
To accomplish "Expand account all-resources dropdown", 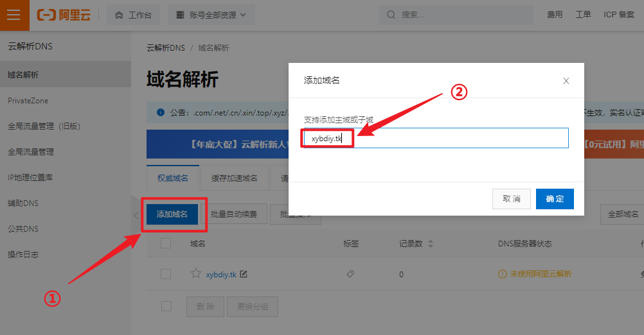I will (x=211, y=15).
